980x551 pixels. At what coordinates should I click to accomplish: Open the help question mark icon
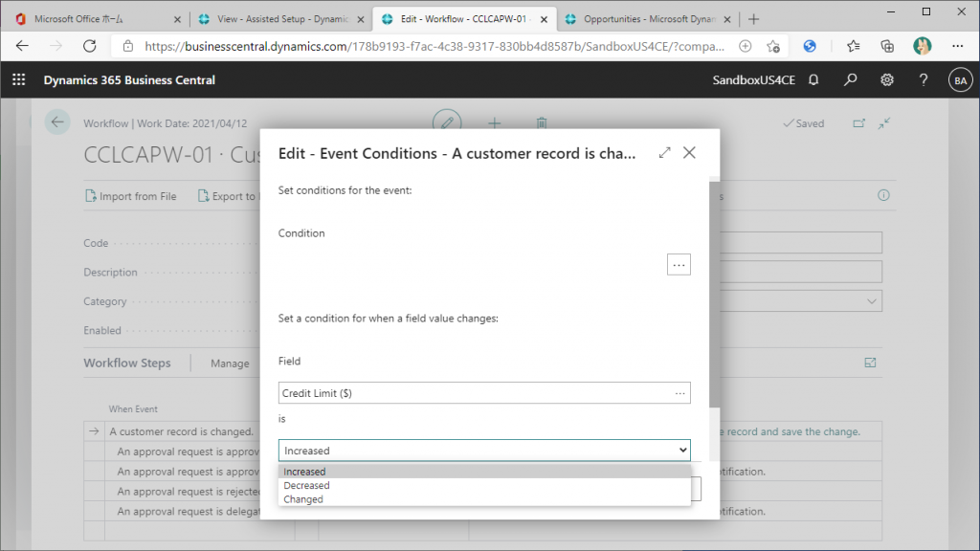click(x=924, y=80)
